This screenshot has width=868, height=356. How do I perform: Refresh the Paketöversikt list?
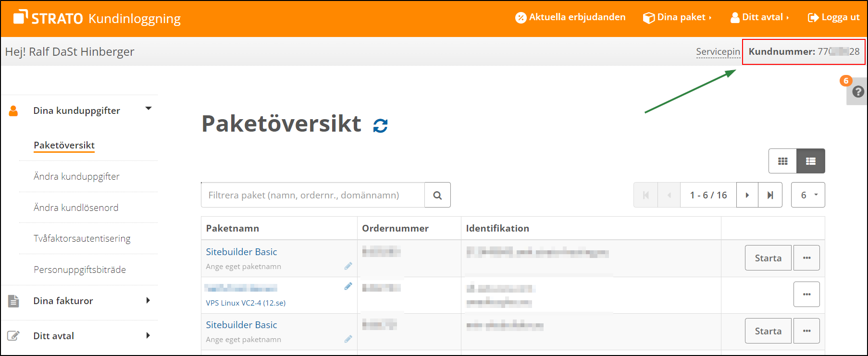coord(381,125)
